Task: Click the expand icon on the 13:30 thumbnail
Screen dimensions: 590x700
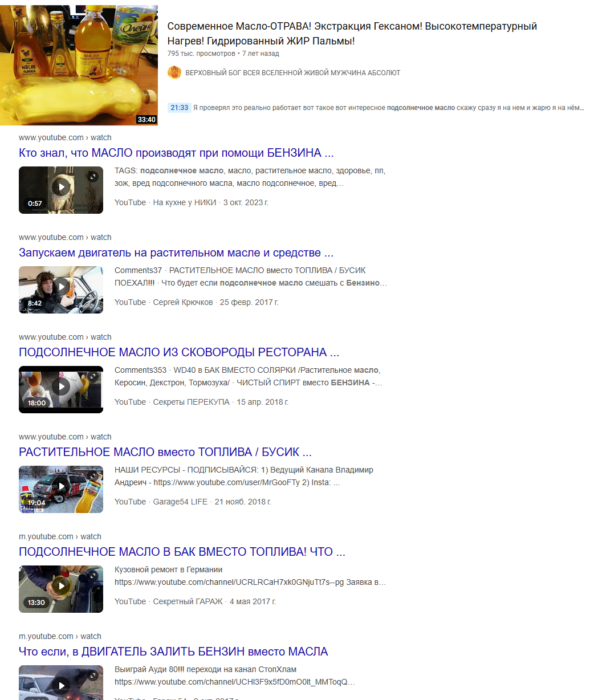Action: [93, 576]
